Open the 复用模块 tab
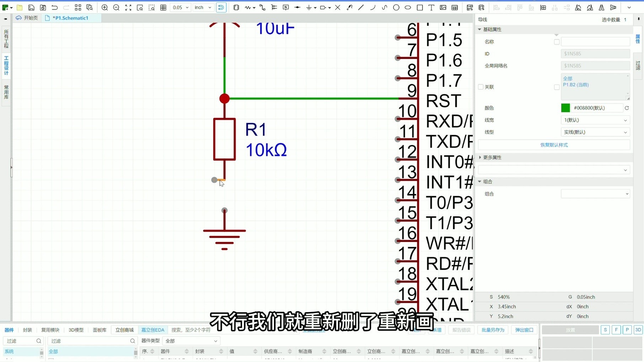 point(50,330)
